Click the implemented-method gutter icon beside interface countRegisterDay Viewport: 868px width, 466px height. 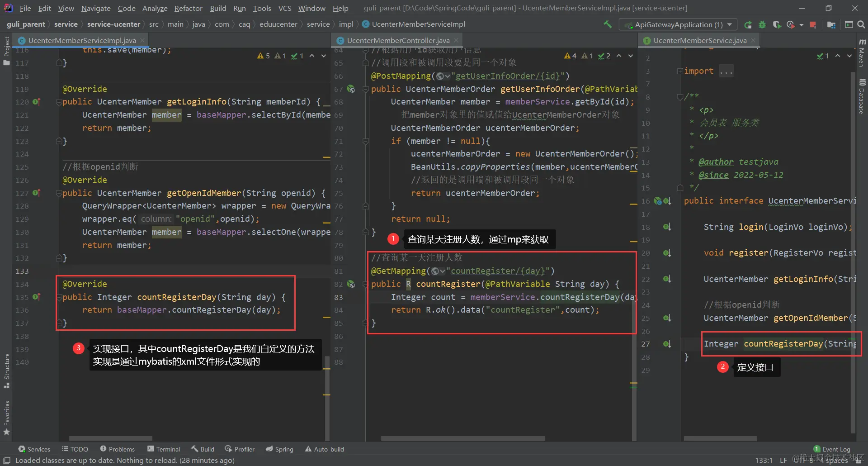[x=667, y=344]
